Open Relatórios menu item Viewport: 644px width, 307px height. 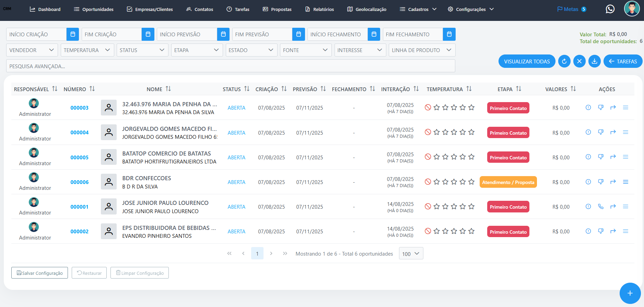point(319,9)
